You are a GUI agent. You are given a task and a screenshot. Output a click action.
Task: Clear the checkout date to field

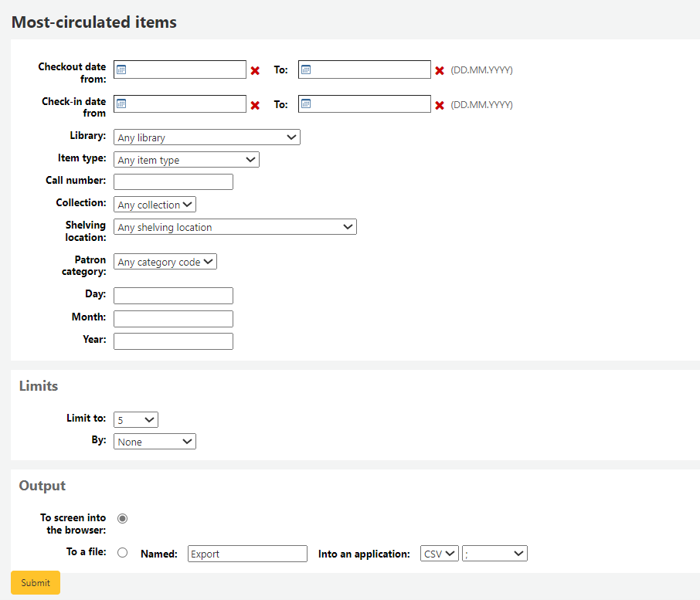click(x=439, y=70)
